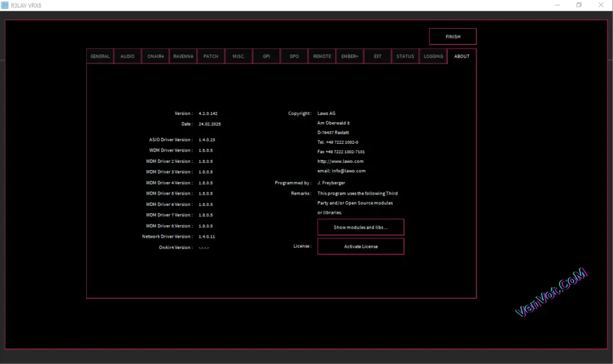Click Show modules and libs button
This screenshot has height=364, width=613.
coord(360,227)
